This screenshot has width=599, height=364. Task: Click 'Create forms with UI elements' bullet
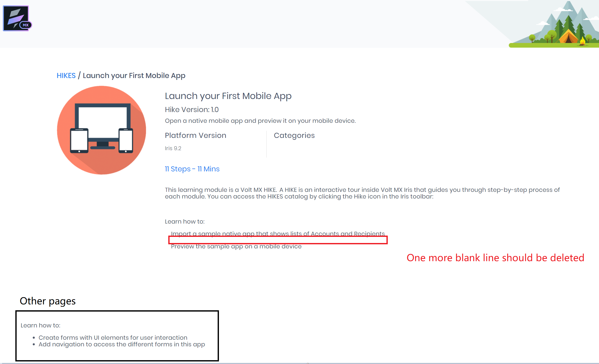pyautogui.click(x=113, y=338)
